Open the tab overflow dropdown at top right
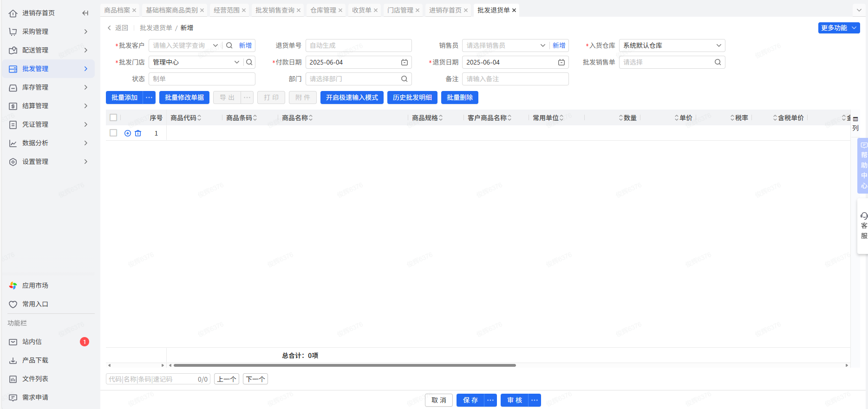 click(x=859, y=10)
